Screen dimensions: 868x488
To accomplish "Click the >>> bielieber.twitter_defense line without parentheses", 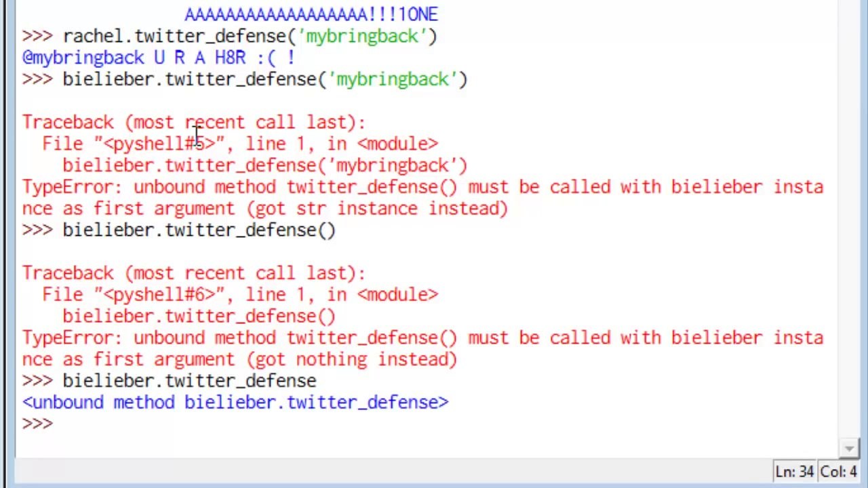I will point(189,381).
